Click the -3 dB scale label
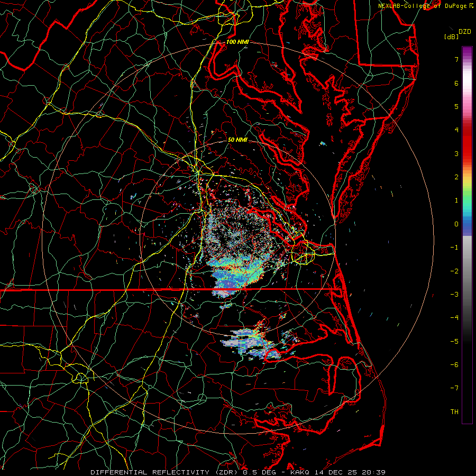The width and height of the screenshot is (476, 476). click(454, 295)
